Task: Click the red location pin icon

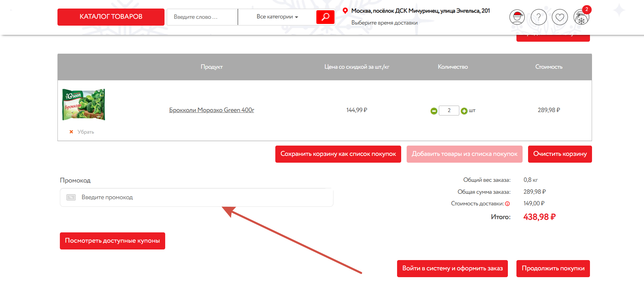Action: (x=345, y=11)
